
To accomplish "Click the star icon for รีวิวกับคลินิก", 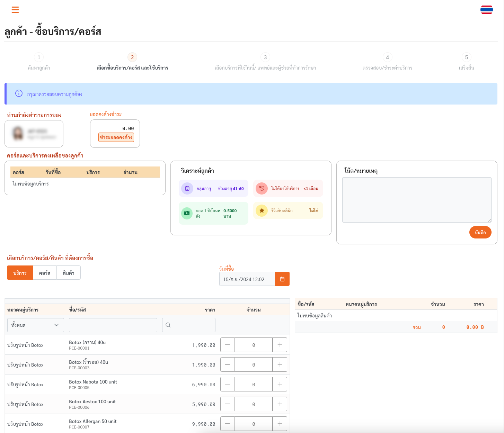I will (x=262, y=210).
